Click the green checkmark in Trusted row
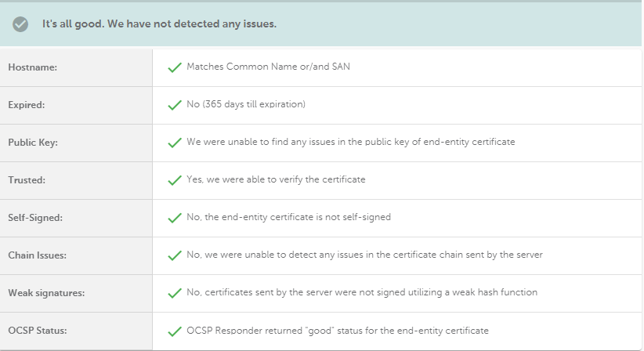 pos(175,180)
